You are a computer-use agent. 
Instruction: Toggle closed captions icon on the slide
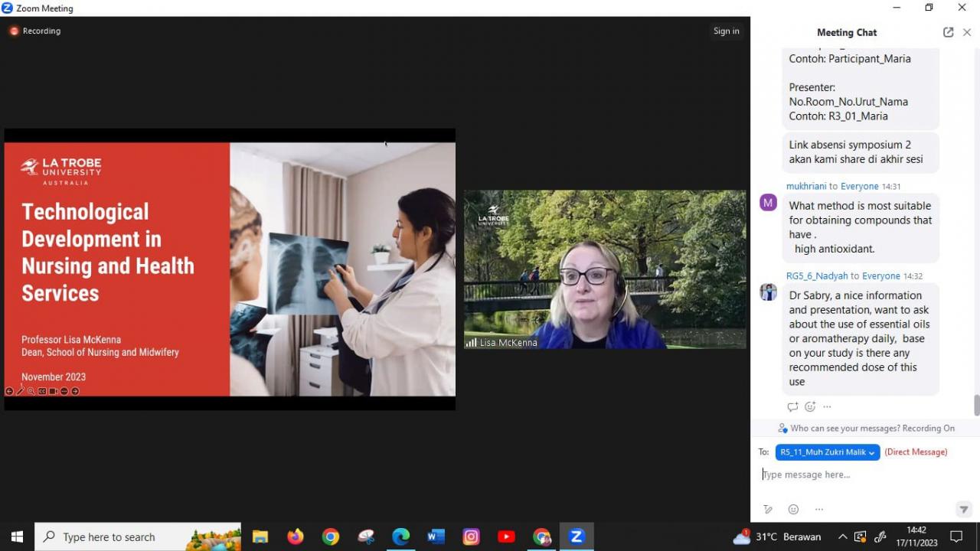[42, 391]
